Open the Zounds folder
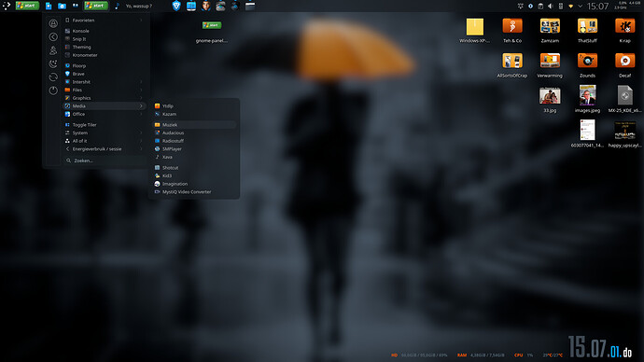Image resolution: width=644 pixels, height=362 pixels. click(587, 65)
